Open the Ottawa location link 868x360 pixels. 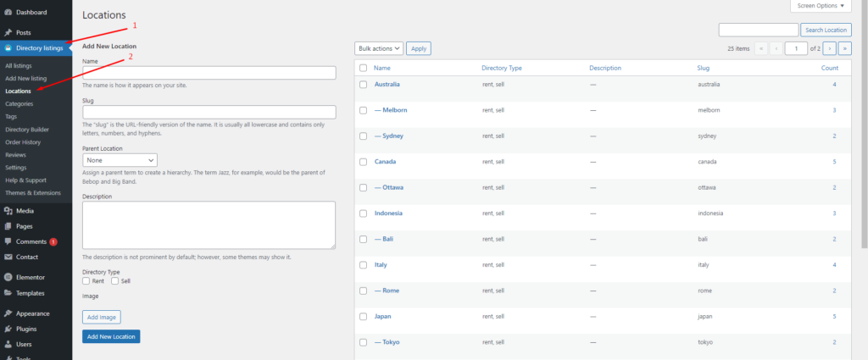[389, 187]
